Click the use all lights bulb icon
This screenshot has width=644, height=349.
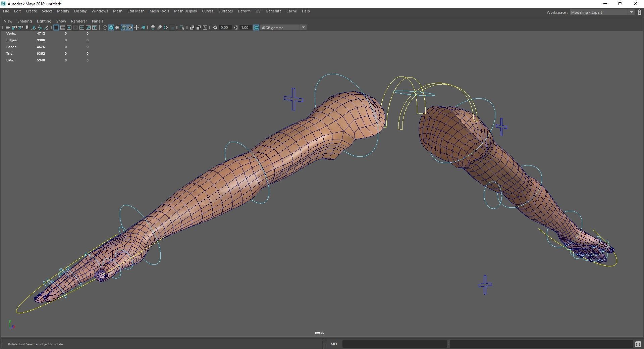(137, 28)
